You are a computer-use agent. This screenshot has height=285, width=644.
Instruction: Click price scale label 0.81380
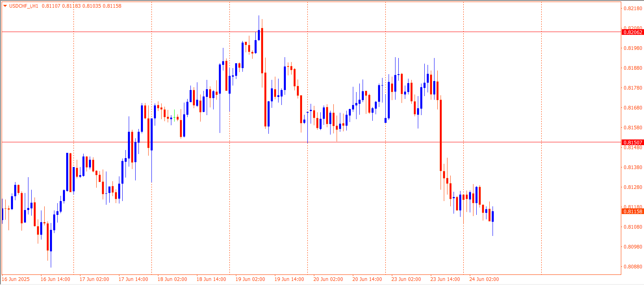click(633, 167)
